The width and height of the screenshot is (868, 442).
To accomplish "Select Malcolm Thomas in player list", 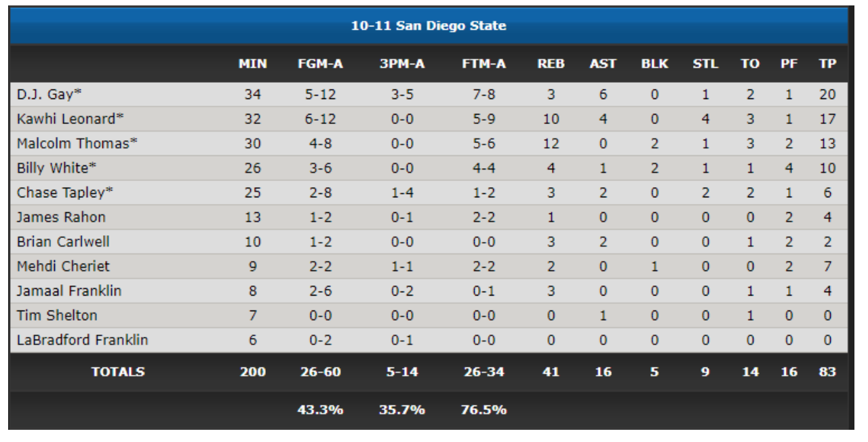I will 77,143.
